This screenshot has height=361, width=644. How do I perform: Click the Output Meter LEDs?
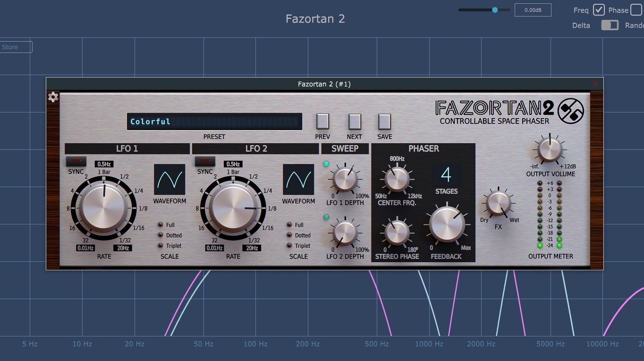pos(549,214)
